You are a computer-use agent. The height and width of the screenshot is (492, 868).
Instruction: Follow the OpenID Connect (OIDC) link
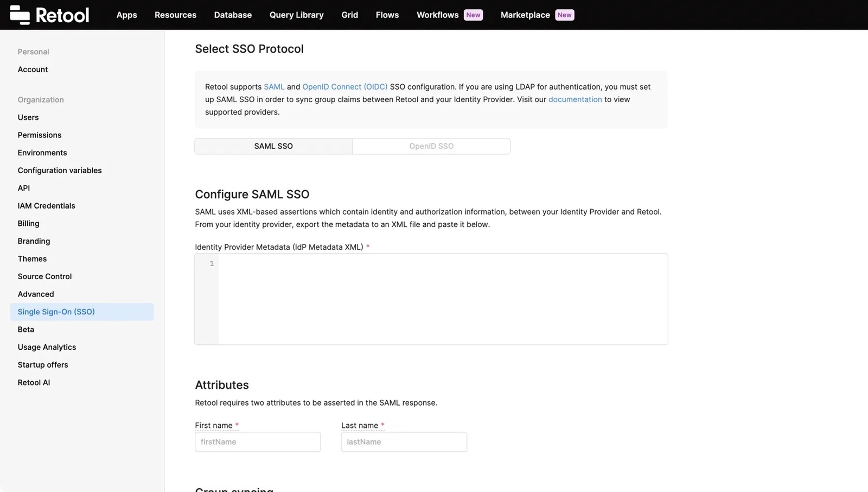345,86
